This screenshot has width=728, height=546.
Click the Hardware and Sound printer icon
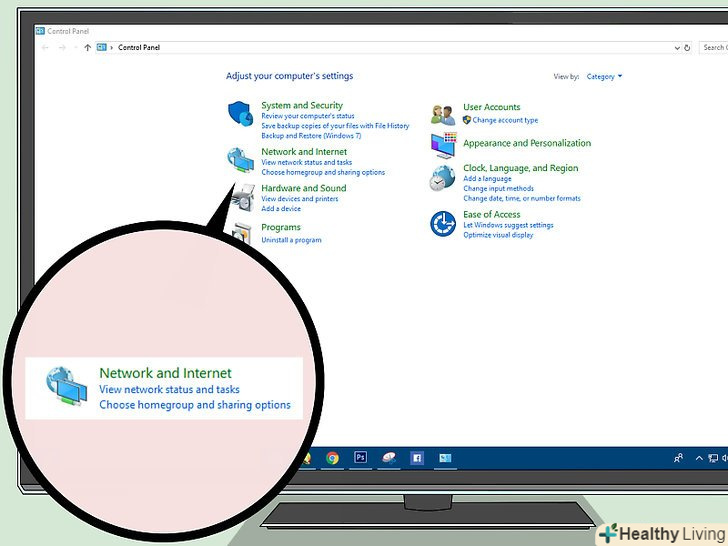[243, 198]
